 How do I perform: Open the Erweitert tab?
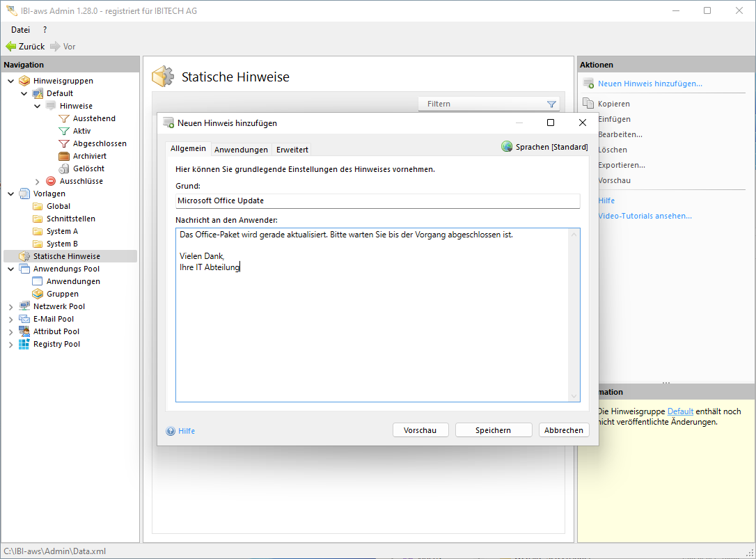292,150
